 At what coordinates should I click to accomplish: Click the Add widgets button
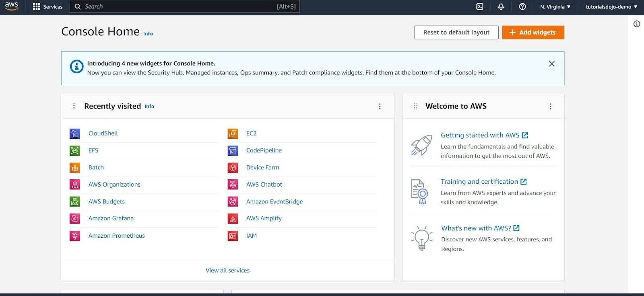pos(533,33)
